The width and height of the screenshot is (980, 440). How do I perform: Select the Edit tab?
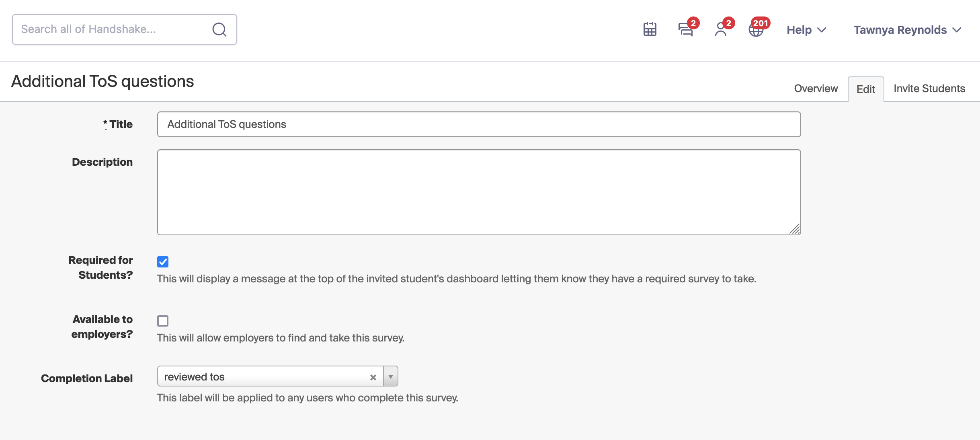[866, 89]
